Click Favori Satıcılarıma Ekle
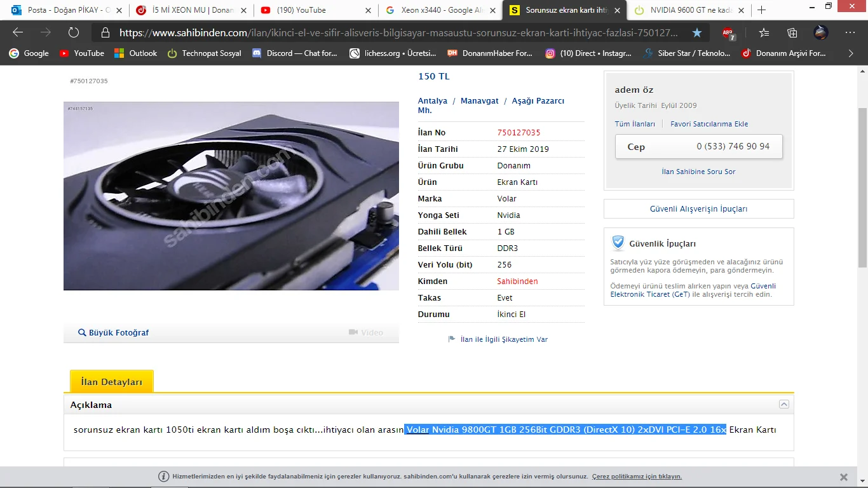Image resolution: width=868 pixels, height=488 pixels. pos(709,124)
